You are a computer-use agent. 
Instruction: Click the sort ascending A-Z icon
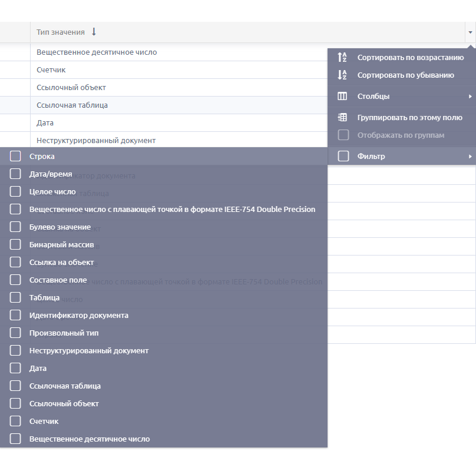[342, 57]
